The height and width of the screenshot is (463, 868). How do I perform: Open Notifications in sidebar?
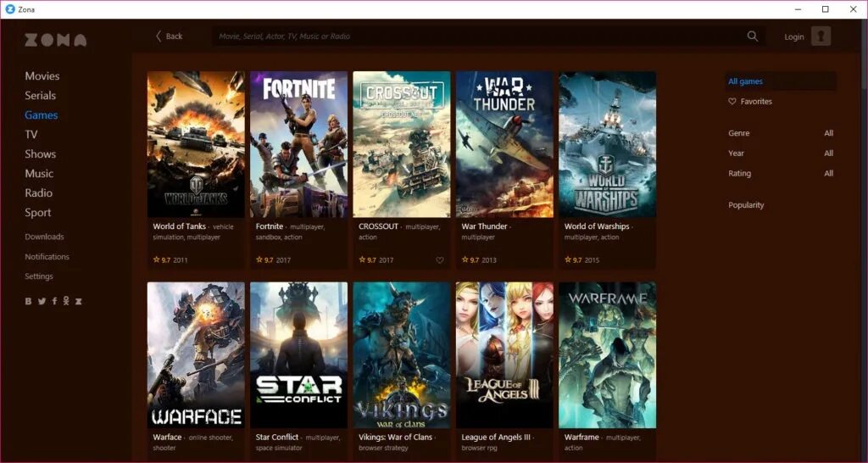[x=47, y=256]
